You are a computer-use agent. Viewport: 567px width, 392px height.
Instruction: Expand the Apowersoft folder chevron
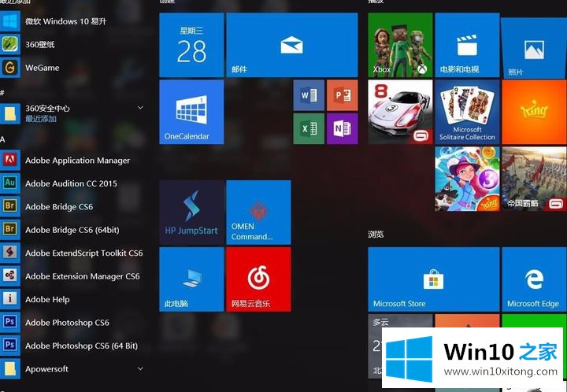pos(140,368)
